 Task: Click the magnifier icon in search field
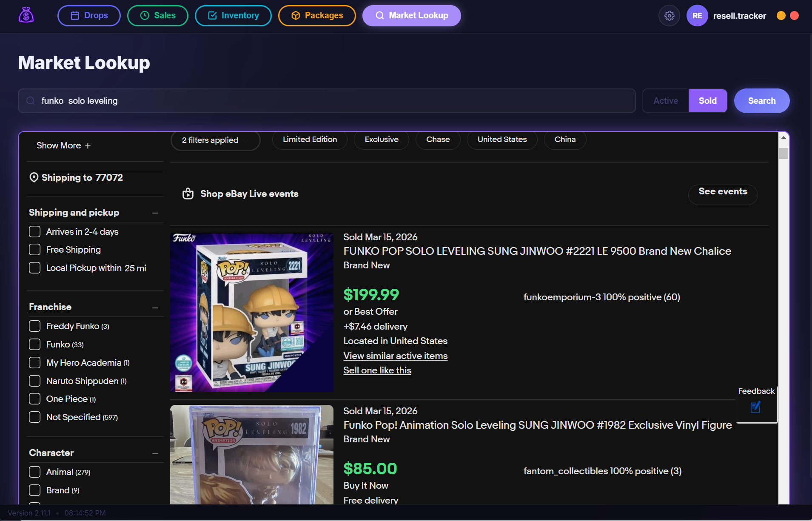coord(31,101)
